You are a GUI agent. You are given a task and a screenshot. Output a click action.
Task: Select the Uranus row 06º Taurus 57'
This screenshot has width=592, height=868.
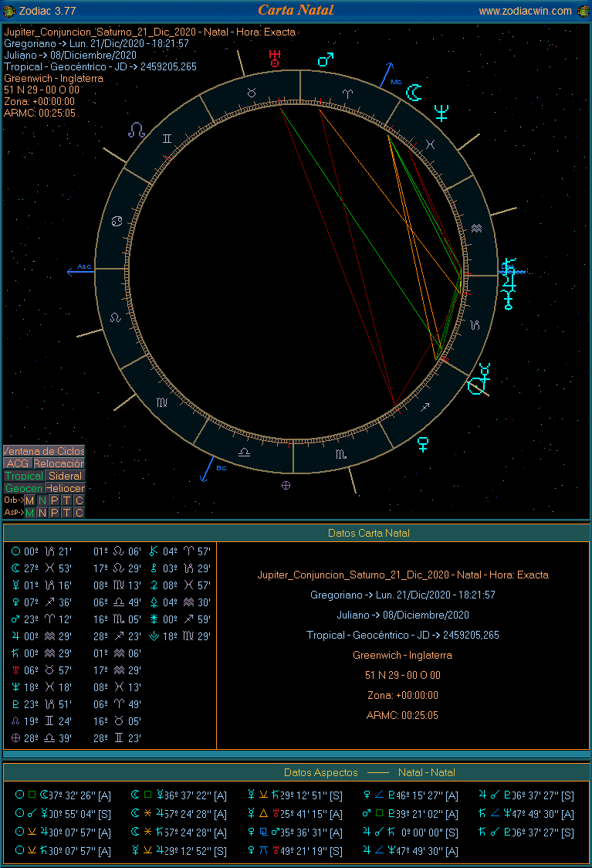[x=42, y=670]
